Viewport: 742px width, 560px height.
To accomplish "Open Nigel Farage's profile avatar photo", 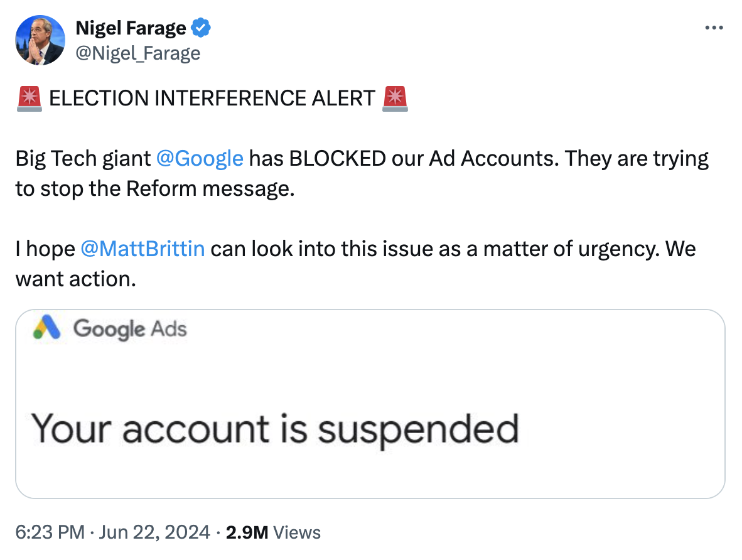I will tap(40, 40).
